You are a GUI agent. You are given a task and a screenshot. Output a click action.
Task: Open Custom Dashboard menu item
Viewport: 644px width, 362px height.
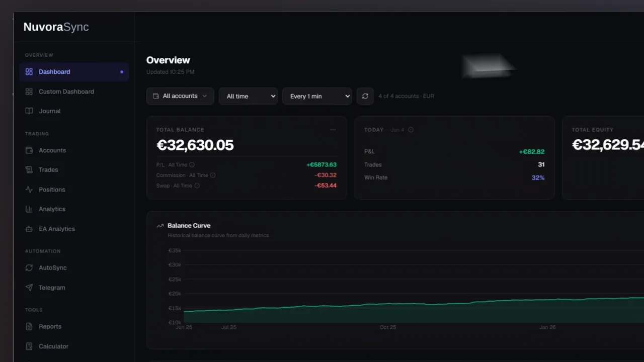(x=74, y=92)
